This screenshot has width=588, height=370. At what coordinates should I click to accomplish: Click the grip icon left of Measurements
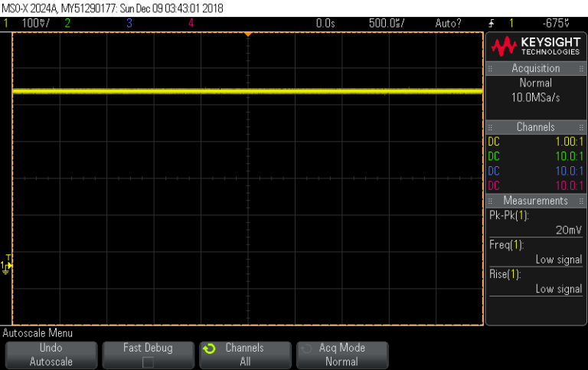click(x=490, y=201)
